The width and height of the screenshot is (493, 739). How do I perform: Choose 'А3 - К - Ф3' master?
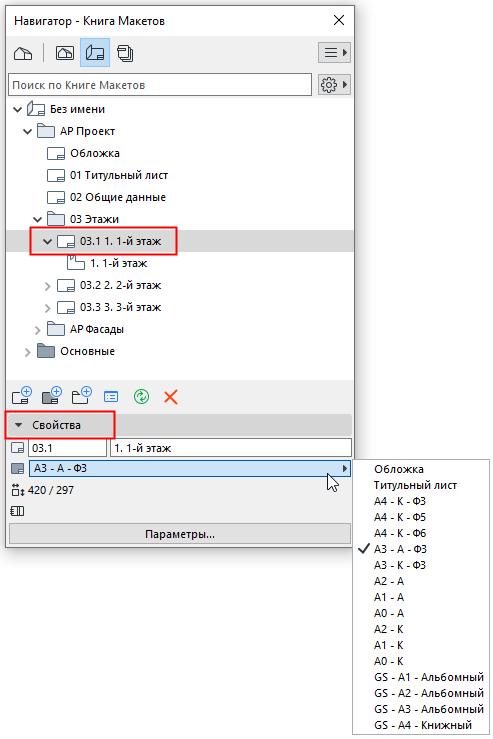pos(400,566)
